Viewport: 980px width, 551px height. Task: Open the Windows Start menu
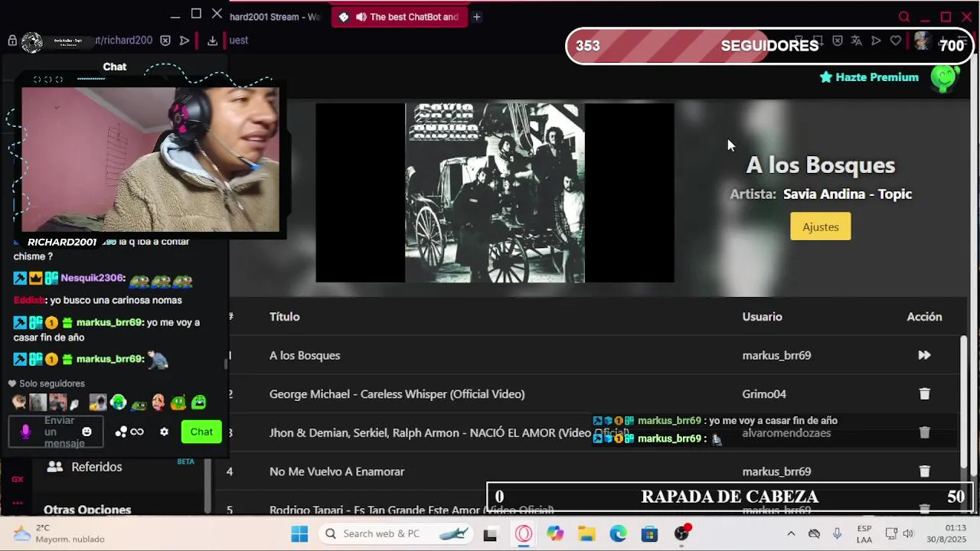(x=299, y=533)
